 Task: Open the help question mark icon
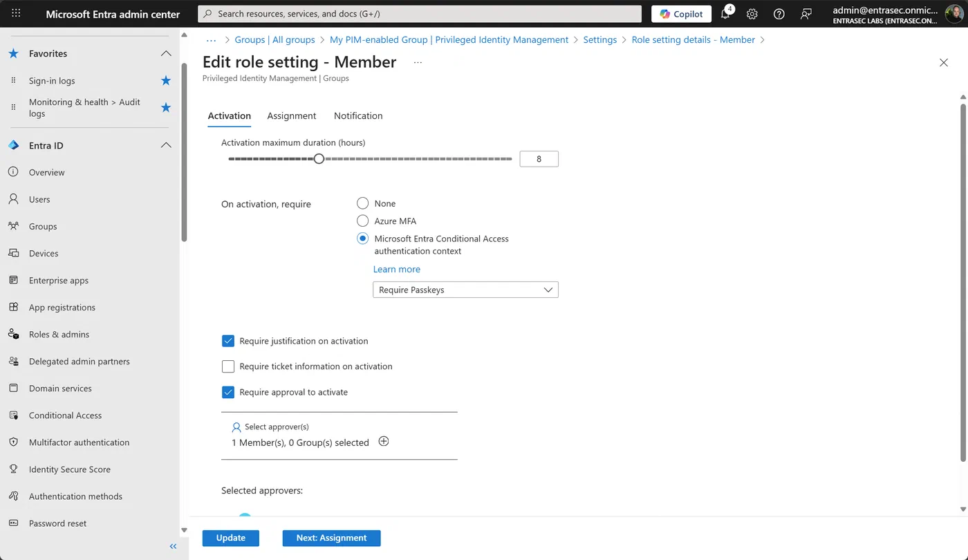(779, 14)
